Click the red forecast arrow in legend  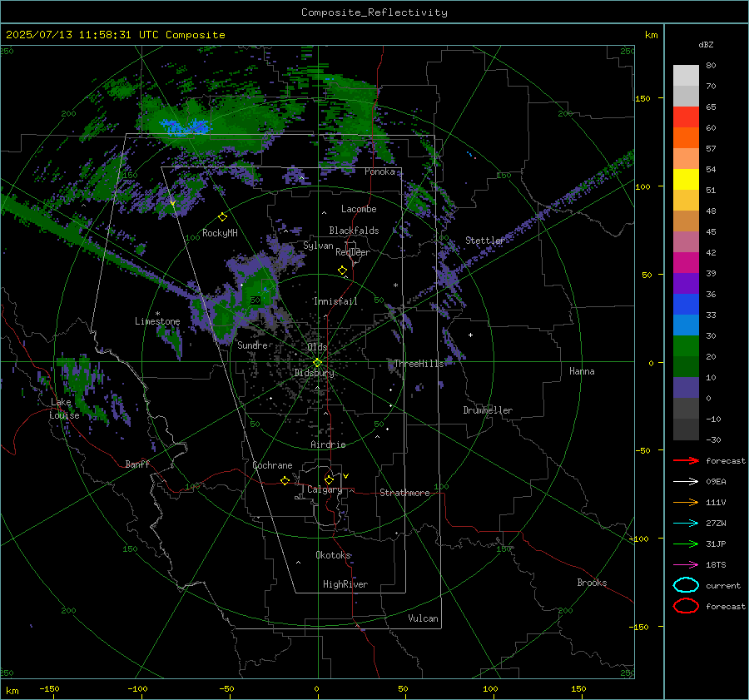686,460
